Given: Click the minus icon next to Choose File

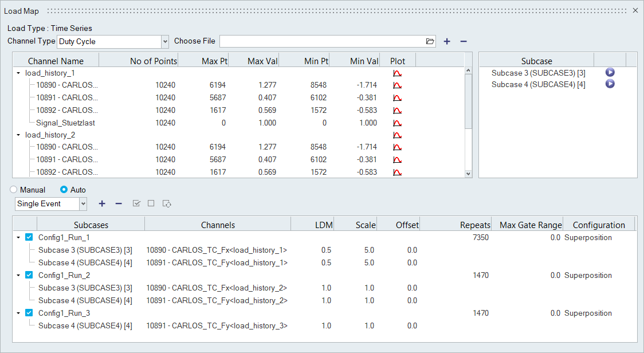Looking at the screenshot, I should 464,41.
